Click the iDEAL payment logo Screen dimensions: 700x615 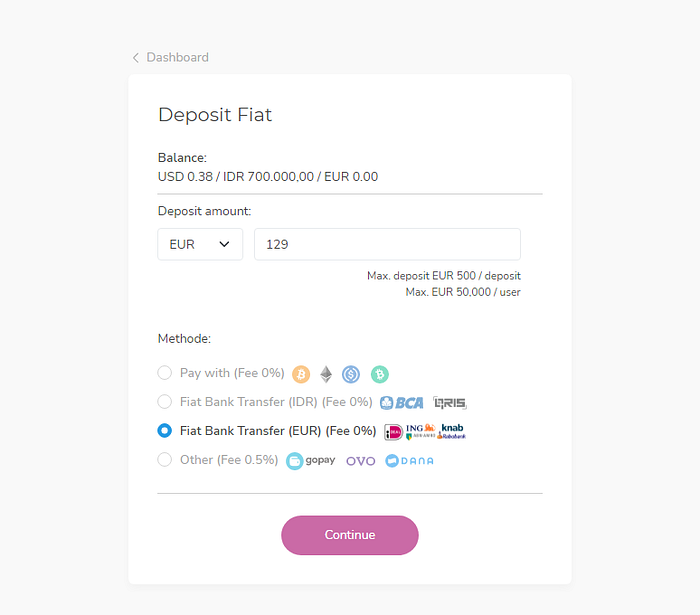(x=393, y=432)
